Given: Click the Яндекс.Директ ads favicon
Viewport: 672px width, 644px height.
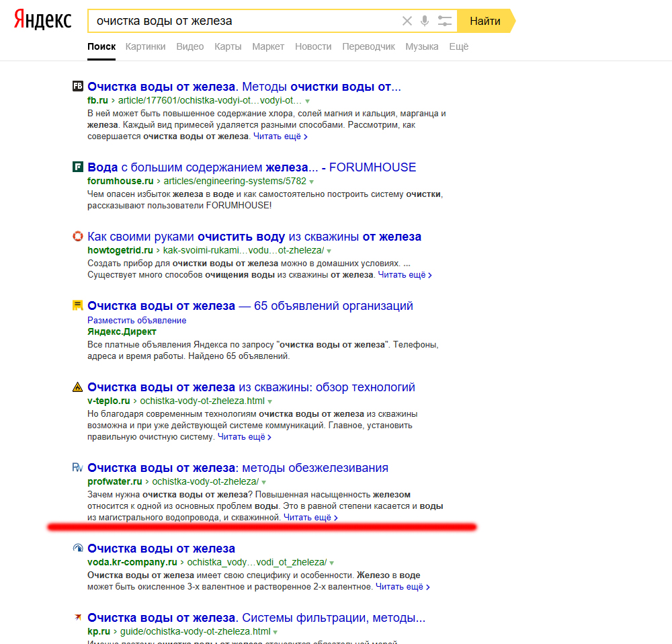Looking at the screenshot, I should (77, 306).
